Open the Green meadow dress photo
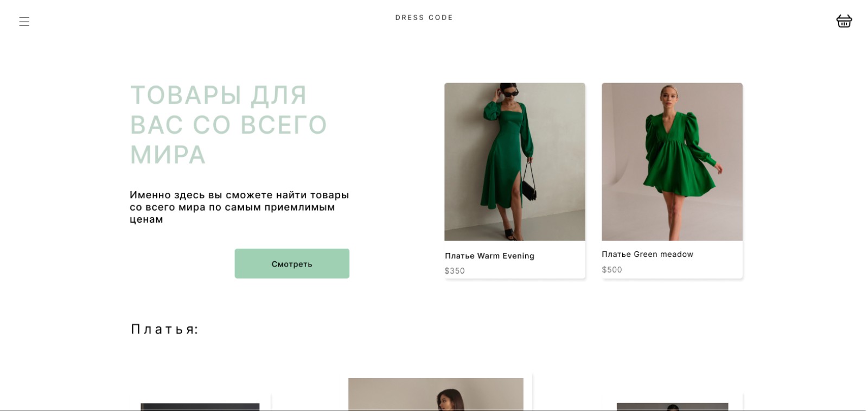The image size is (868, 411). (x=672, y=161)
